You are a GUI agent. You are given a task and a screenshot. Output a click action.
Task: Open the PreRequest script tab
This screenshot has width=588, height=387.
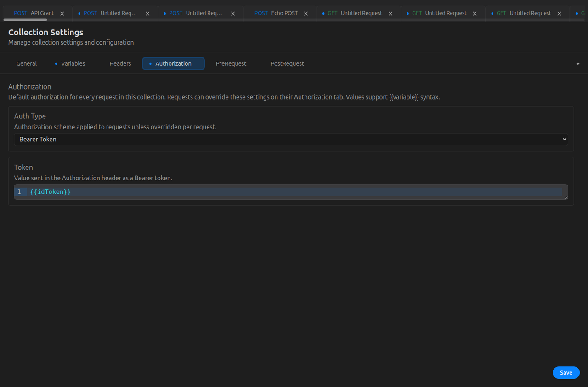(231, 63)
